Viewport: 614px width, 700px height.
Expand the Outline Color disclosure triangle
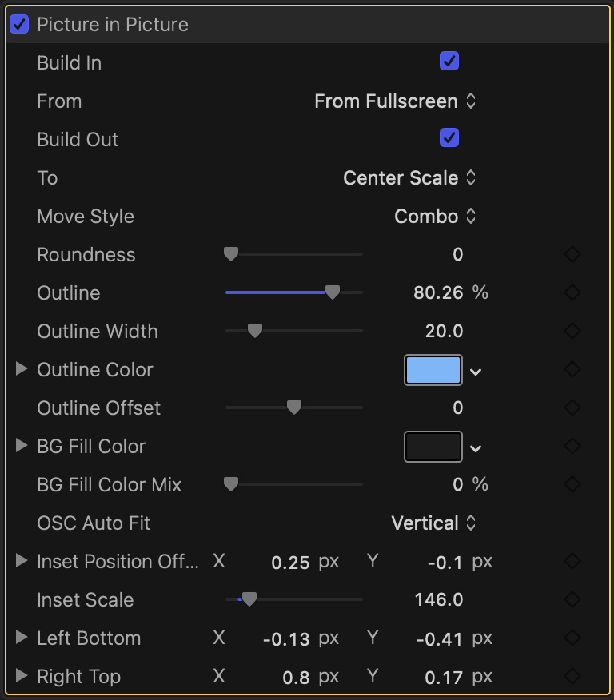click(x=22, y=369)
